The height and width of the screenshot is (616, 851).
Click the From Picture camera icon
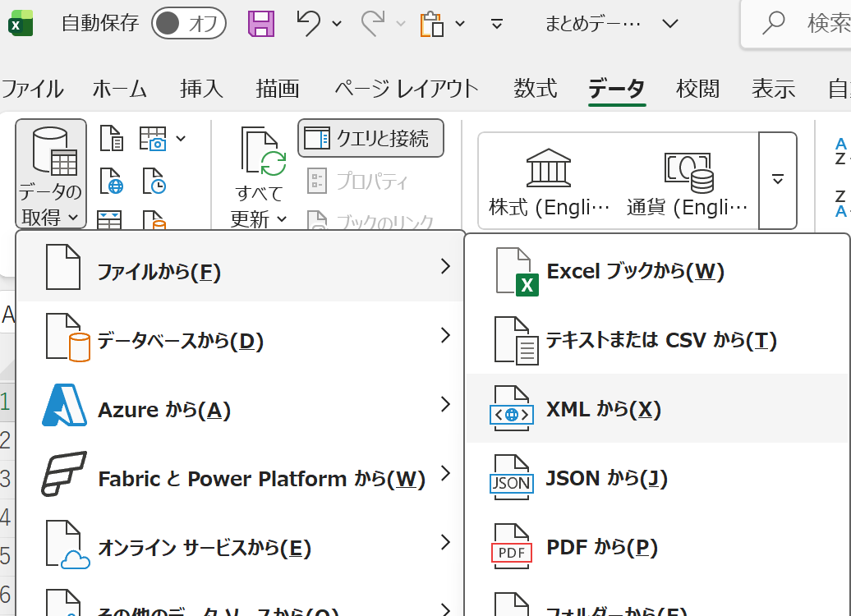154,140
